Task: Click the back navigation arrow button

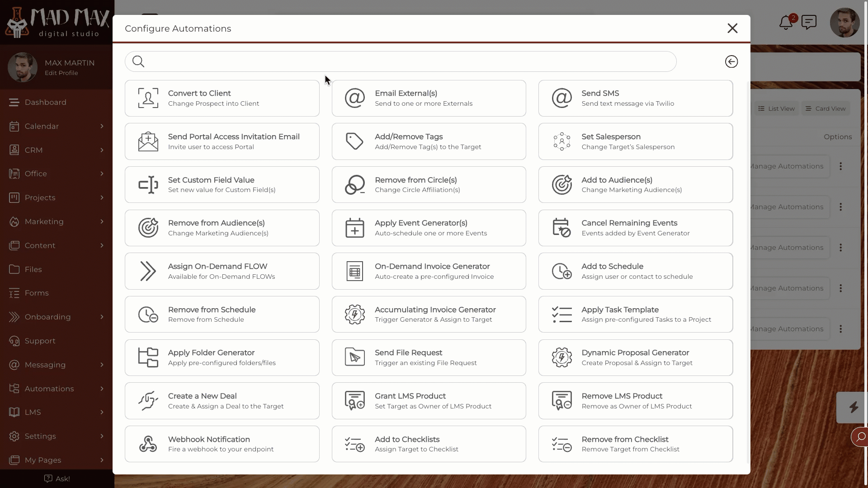Action: coord(732,61)
